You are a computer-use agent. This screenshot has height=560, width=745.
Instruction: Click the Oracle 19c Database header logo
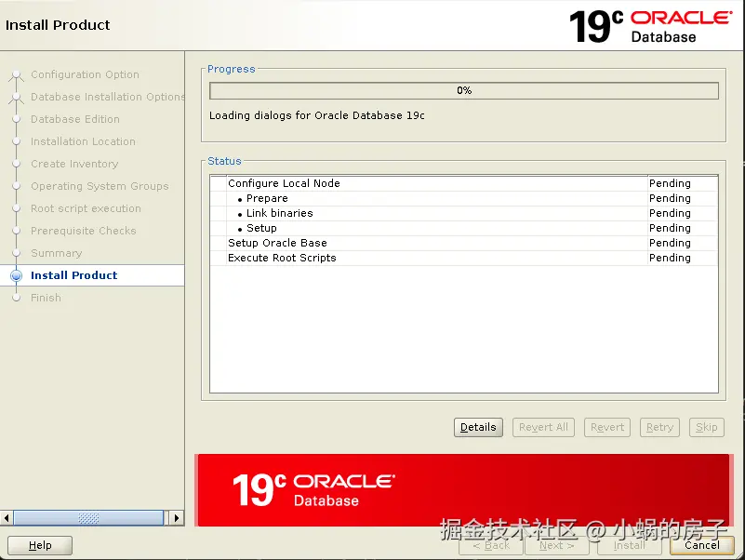(x=650, y=27)
